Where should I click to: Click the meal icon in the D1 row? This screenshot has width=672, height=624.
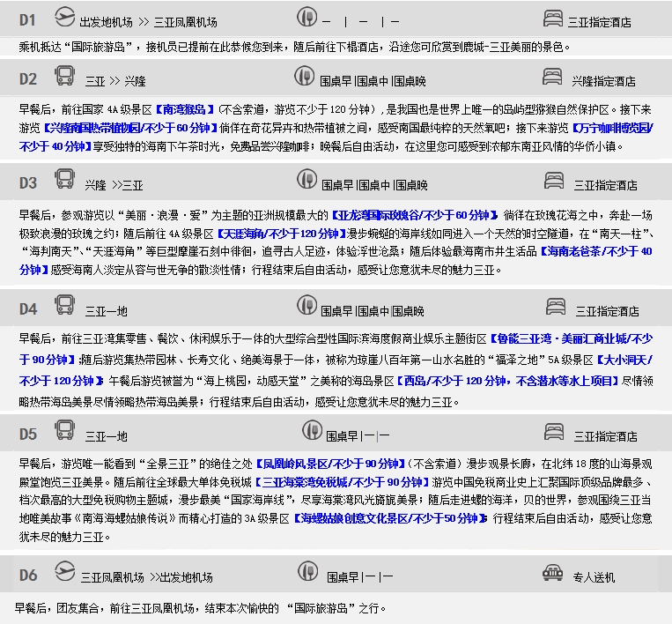click(x=306, y=18)
